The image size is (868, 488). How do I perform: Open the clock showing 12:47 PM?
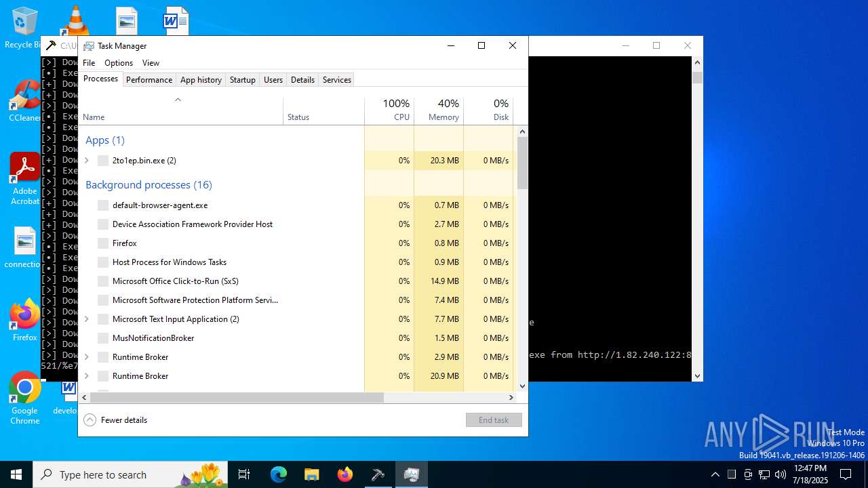810,474
